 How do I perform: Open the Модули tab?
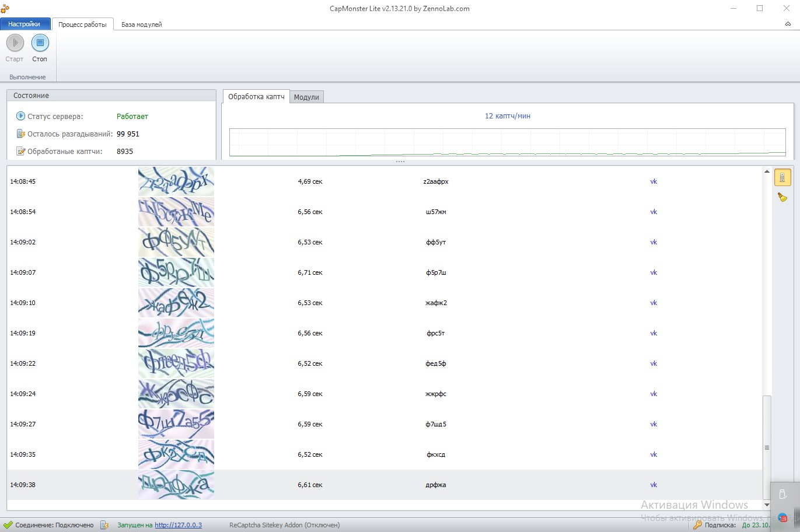(x=306, y=97)
